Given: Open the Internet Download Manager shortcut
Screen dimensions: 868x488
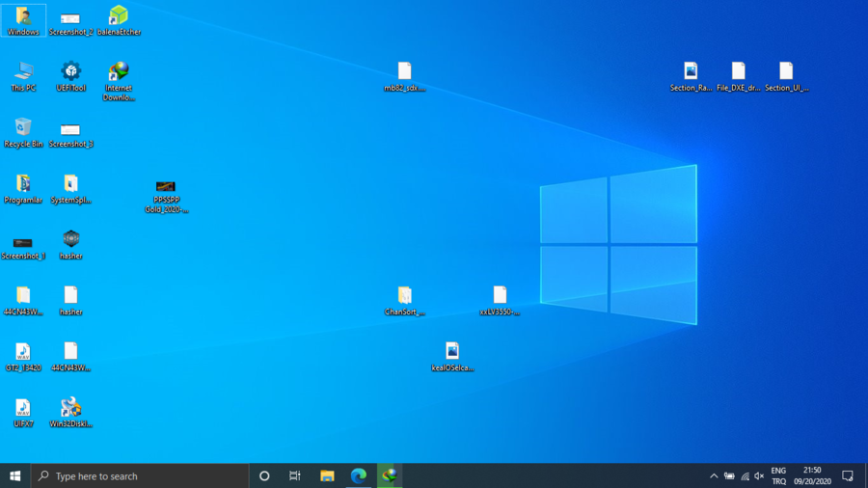Looking at the screenshot, I should [119, 72].
